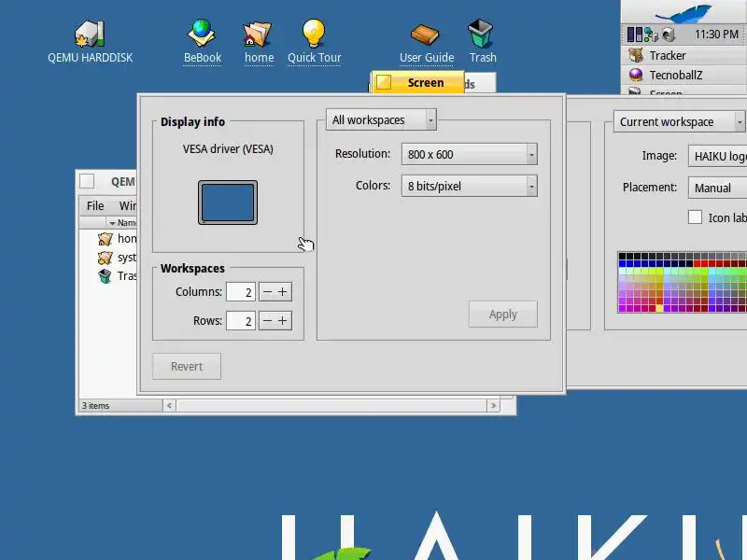Select the Trash row in Tracker window
The image size is (747, 560).
118,276
